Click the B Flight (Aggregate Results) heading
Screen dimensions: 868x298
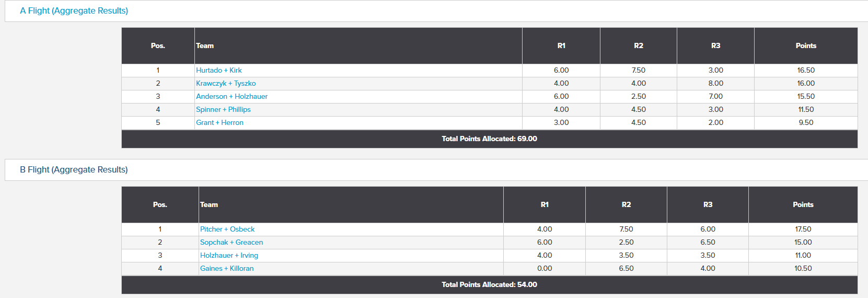coord(74,169)
